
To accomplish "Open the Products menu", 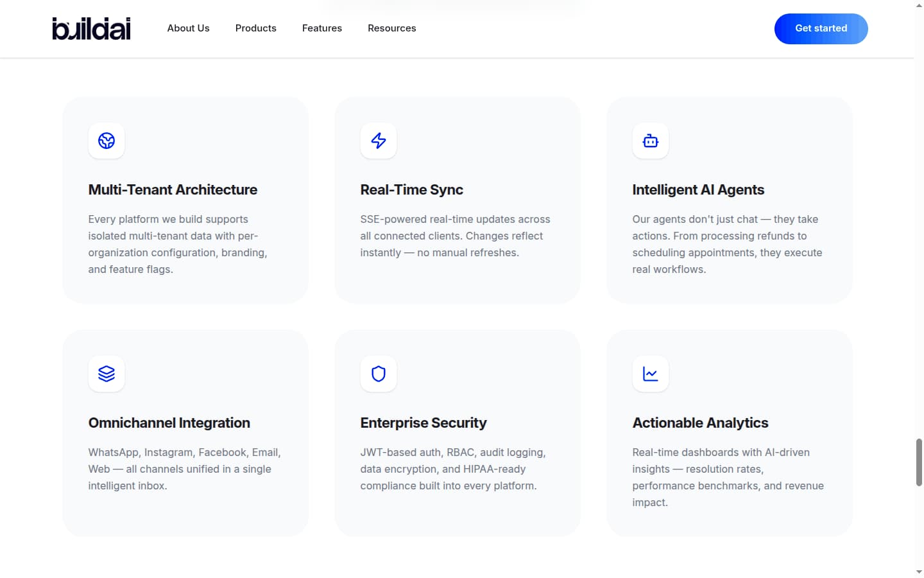I will (x=256, y=28).
